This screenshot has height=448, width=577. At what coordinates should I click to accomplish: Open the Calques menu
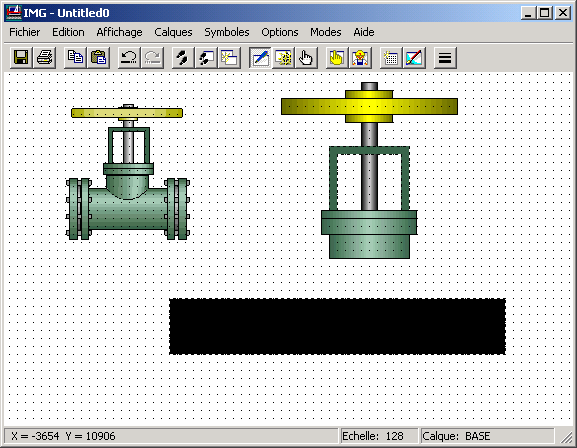tap(173, 32)
